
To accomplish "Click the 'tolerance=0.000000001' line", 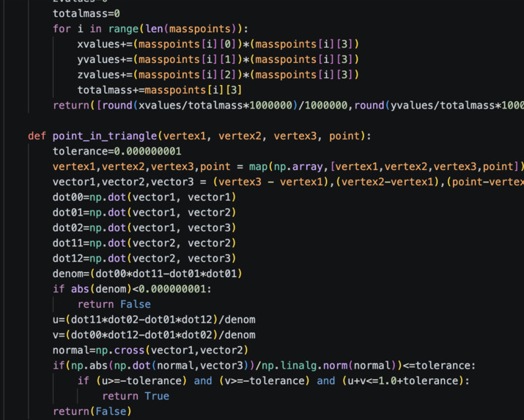I will 117,151.
